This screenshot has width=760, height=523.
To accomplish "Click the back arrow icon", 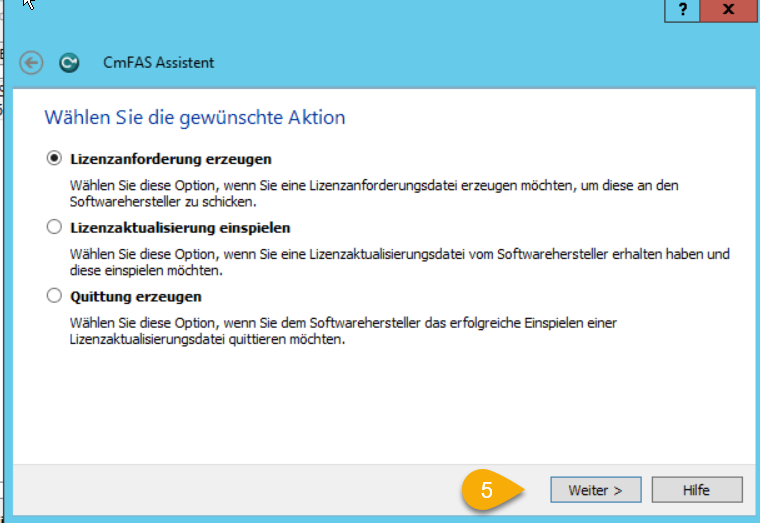I will click(x=32, y=63).
